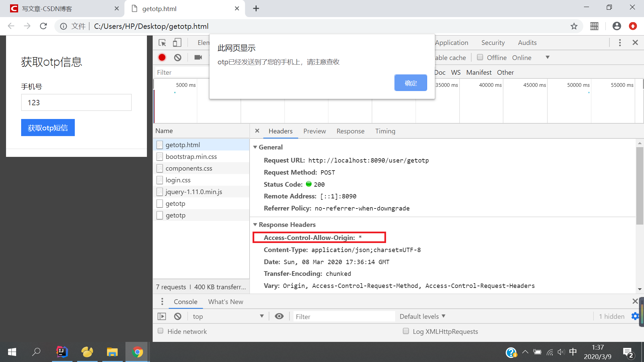Clear the network log icon

point(178,57)
